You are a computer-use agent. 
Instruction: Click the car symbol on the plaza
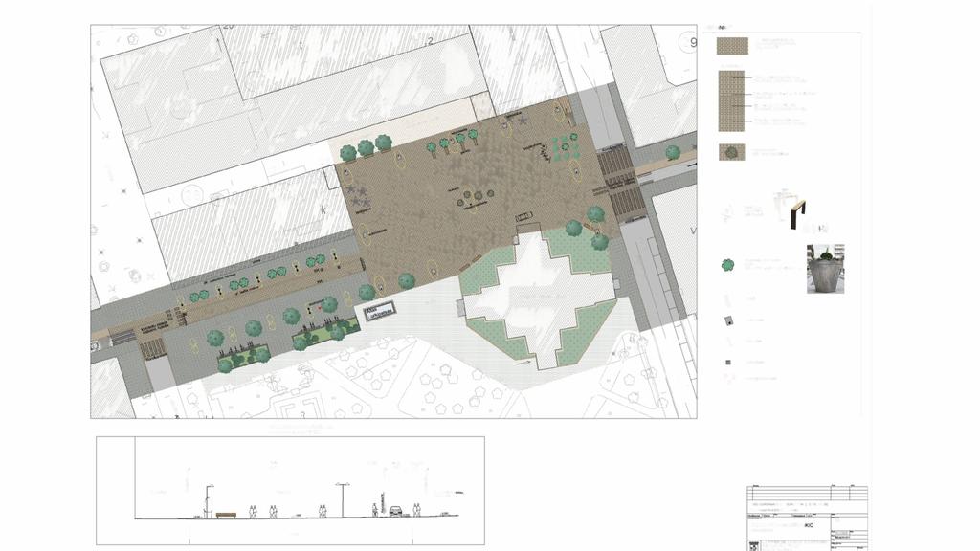523,217
